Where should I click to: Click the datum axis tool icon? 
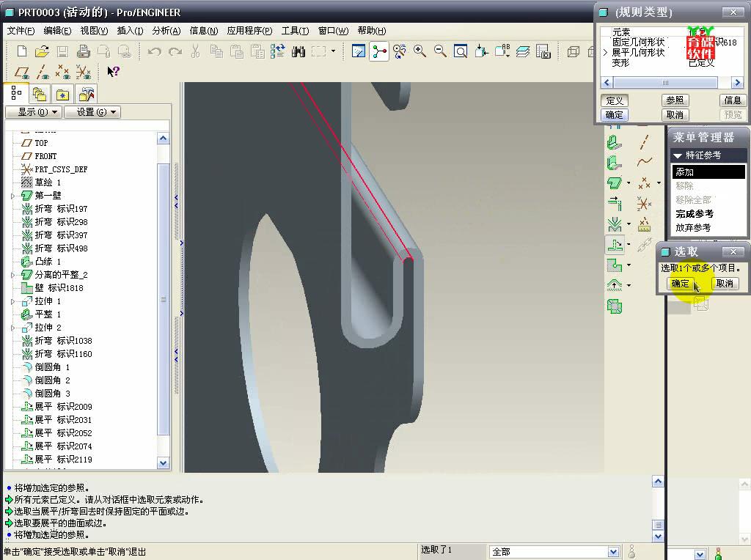[x=644, y=142]
